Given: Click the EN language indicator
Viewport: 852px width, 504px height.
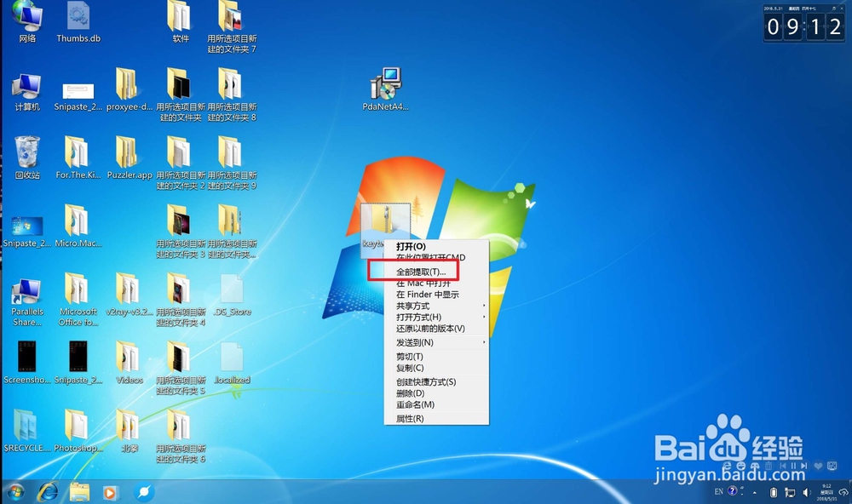Looking at the screenshot, I should point(719,492).
